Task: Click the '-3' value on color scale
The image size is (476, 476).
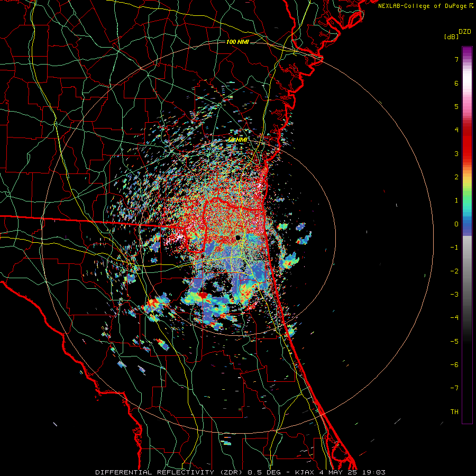Action: [454, 295]
